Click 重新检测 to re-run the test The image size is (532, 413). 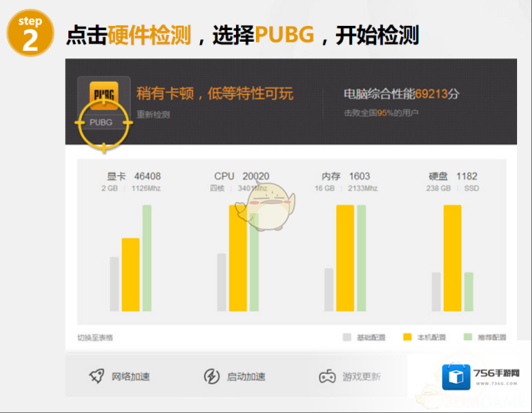153,113
